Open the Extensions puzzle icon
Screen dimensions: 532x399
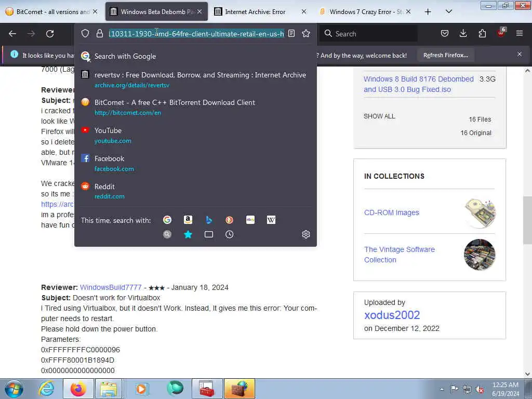click(x=482, y=33)
